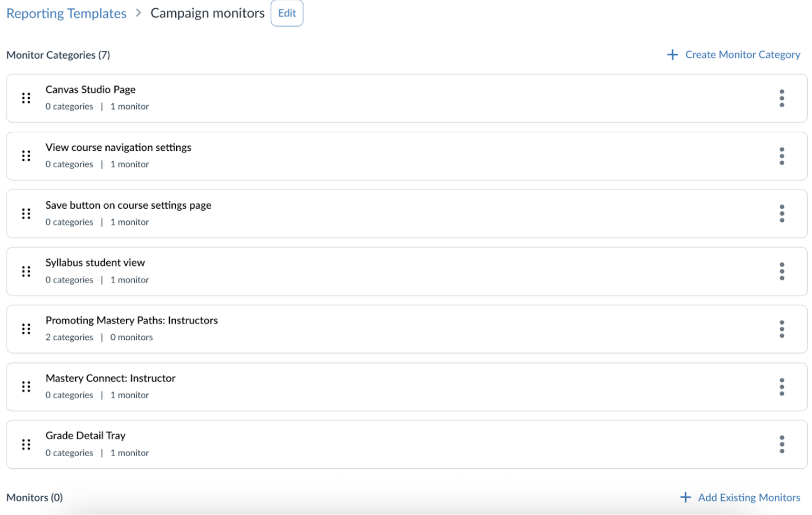Click the plus icon next to Create Monitor Category
The image size is (812, 515).
(672, 54)
